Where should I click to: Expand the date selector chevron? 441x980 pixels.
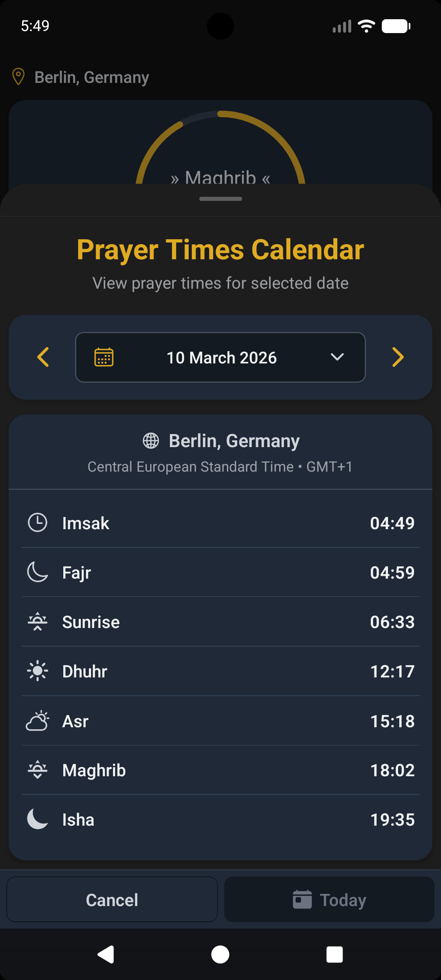tap(337, 357)
